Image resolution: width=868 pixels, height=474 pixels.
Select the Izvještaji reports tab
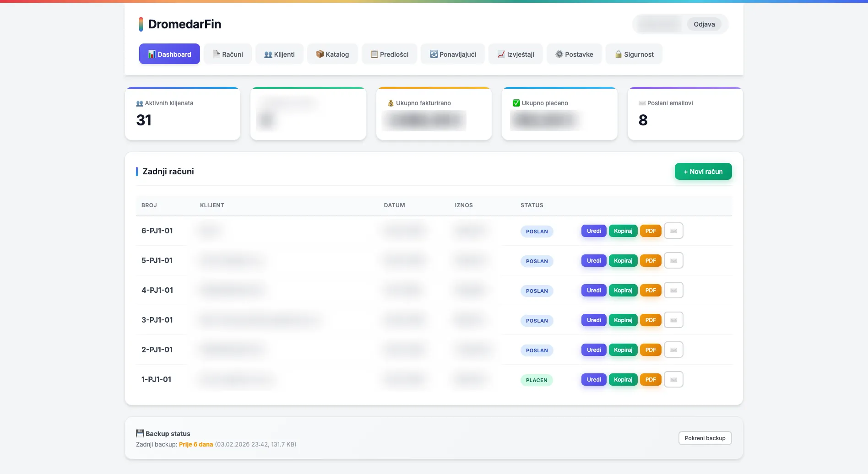(515, 54)
